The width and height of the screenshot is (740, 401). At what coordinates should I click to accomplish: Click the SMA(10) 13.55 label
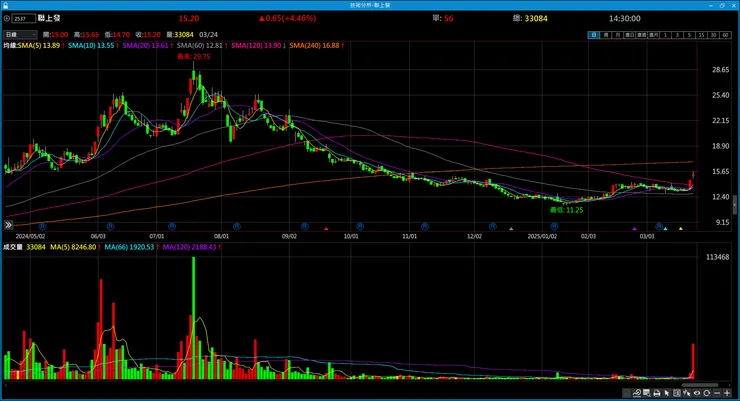click(91, 45)
